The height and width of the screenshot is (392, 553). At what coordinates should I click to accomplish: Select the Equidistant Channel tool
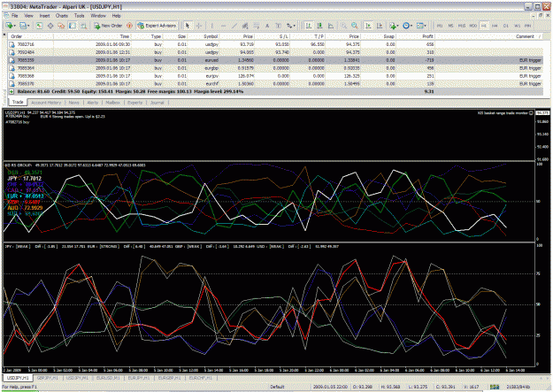point(245,26)
